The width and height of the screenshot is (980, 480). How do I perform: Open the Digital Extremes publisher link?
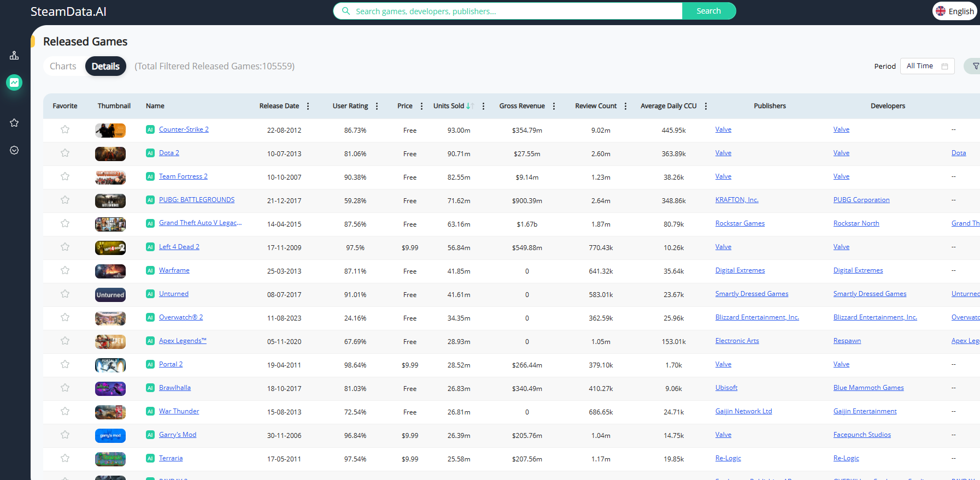pyautogui.click(x=740, y=270)
